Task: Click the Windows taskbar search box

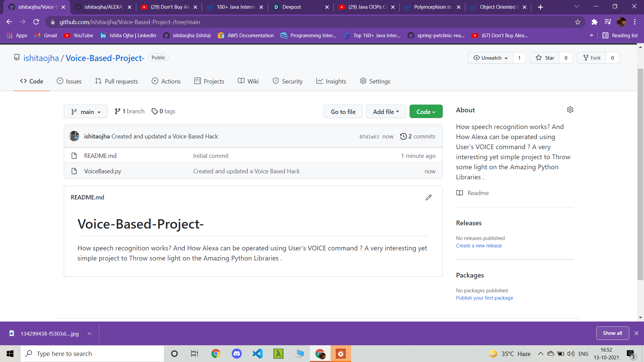Action: (x=92, y=354)
